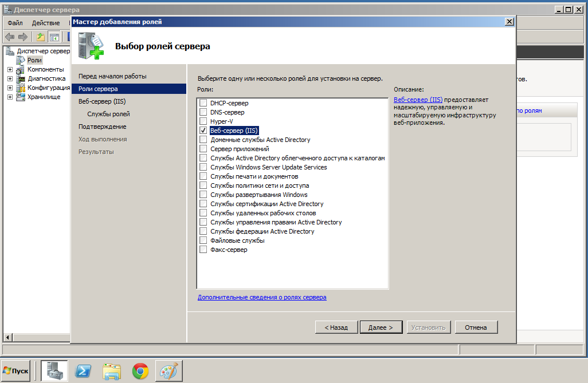Open PowerShell from the taskbar
The height and width of the screenshot is (383, 588).
(83, 371)
